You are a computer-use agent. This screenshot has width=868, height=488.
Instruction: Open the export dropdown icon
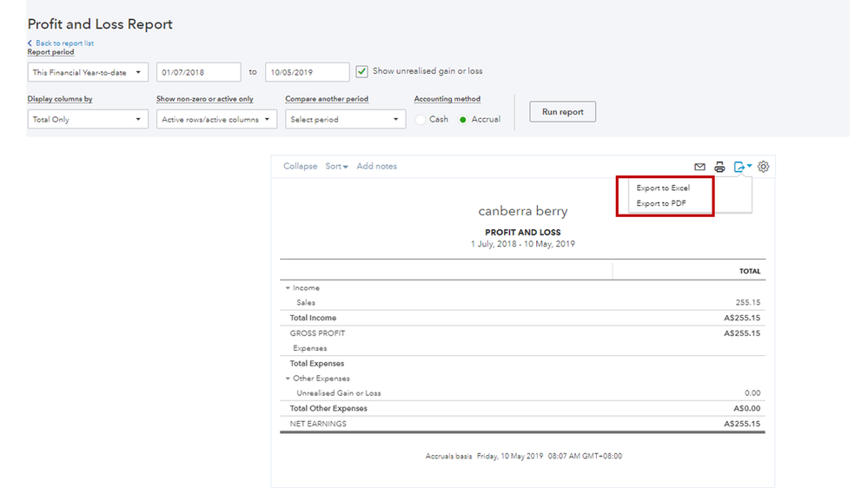(742, 167)
